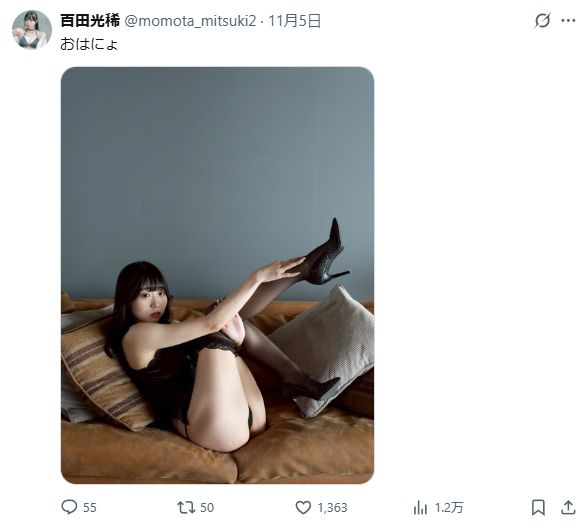The height and width of the screenshot is (525, 587).
Task: Click the reply speech bubble icon
Action: (69, 507)
